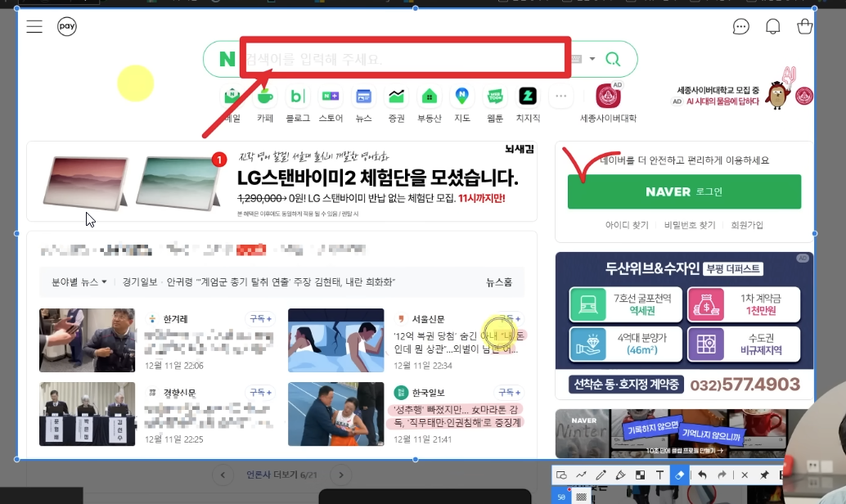Click the 4억대 분양가 tile
Viewport: 846px width, 504px height.
625,344
